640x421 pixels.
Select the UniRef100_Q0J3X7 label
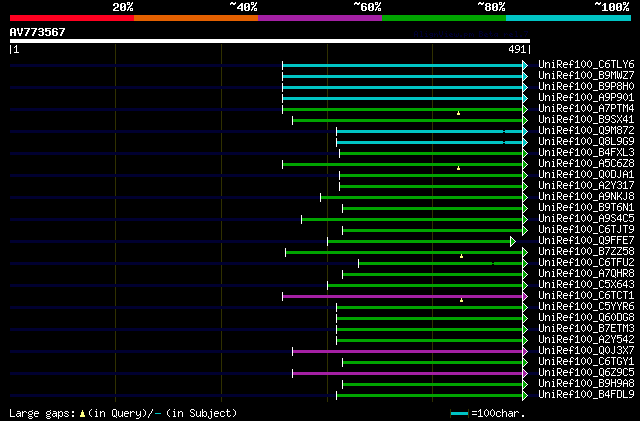click(x=586, y=351)
